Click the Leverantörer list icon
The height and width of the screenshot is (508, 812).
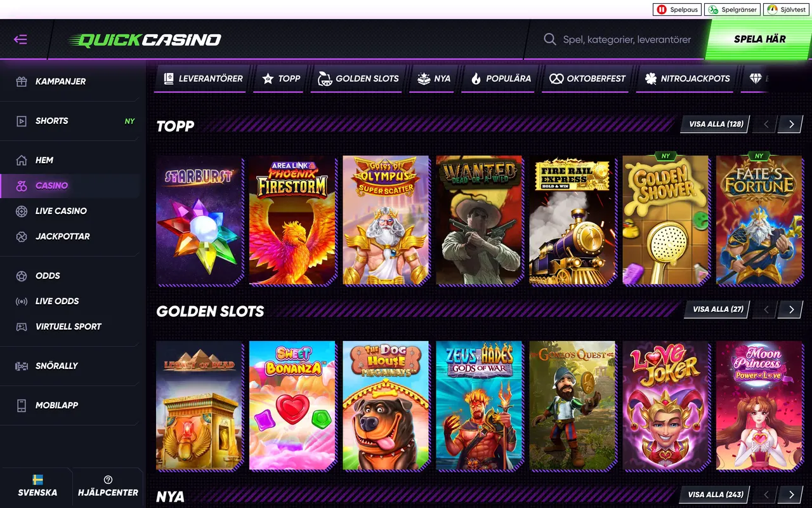point(169,79)
